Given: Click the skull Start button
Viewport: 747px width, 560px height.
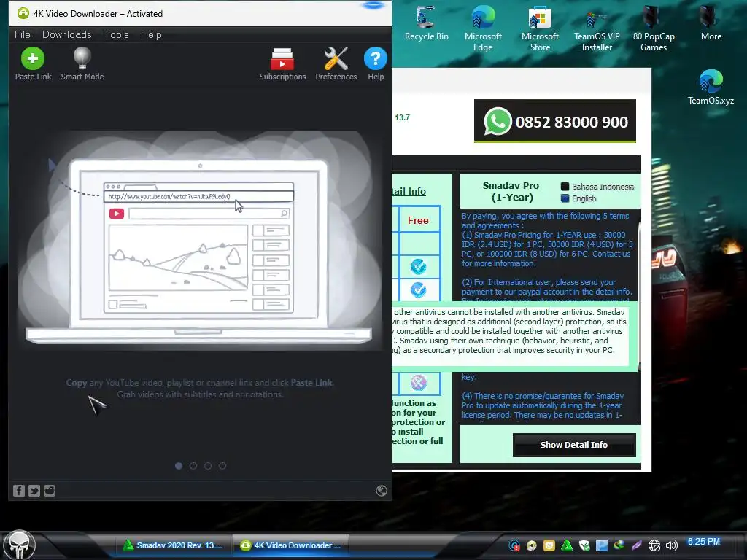Looking at the screenshot, I should pyautogui.click(x=20, y=545).
